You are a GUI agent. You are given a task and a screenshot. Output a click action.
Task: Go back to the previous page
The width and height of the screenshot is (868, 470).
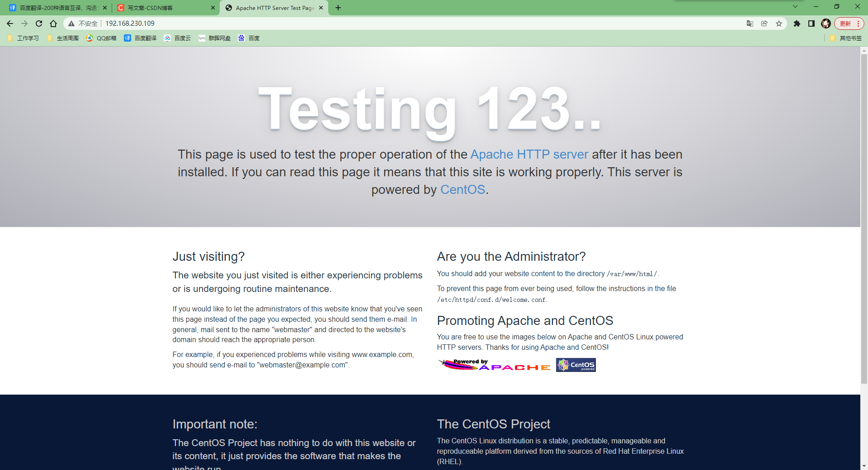[10, 23]
